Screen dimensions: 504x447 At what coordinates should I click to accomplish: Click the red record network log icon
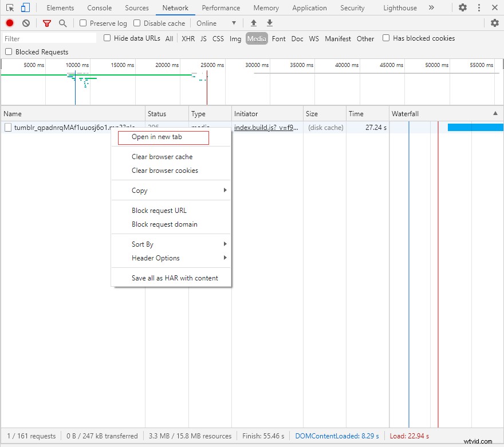pos(10,23)
